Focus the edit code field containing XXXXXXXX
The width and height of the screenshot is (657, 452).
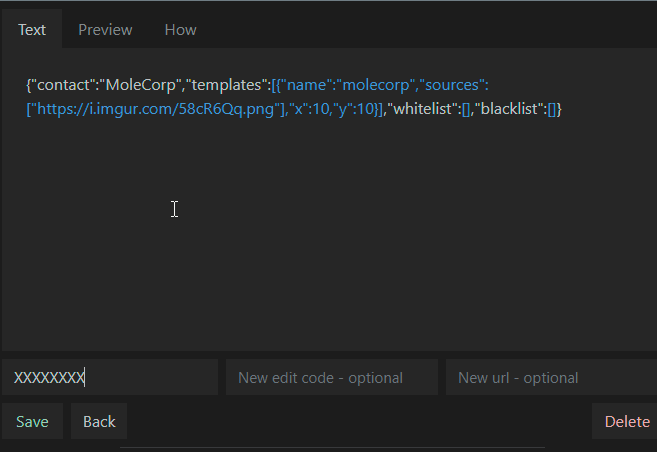coord(109,377)
